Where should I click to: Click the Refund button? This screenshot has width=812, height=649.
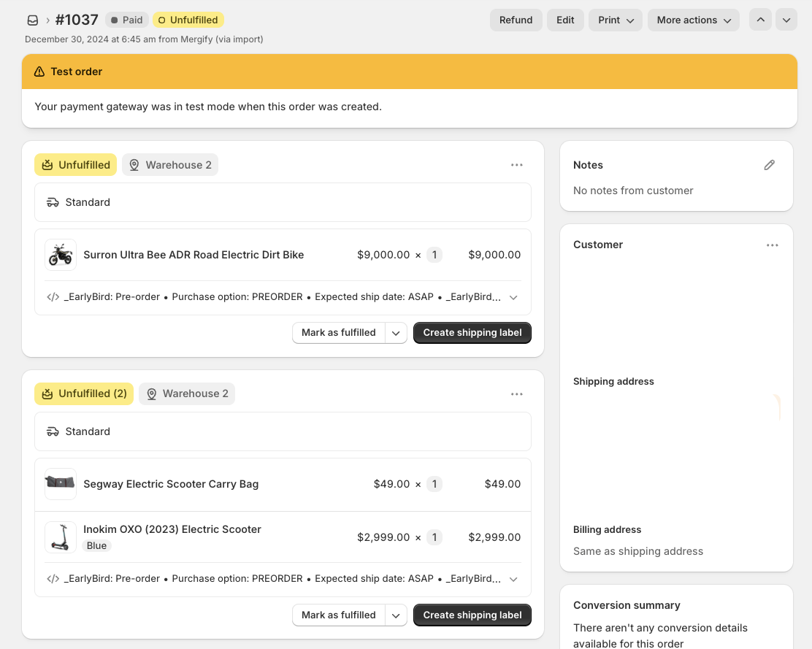[516, 20]
